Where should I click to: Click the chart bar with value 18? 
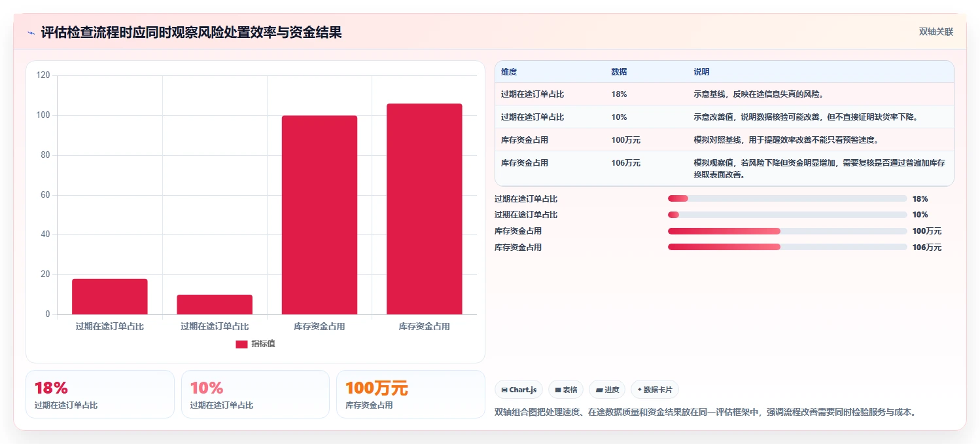tap(110, 297)
